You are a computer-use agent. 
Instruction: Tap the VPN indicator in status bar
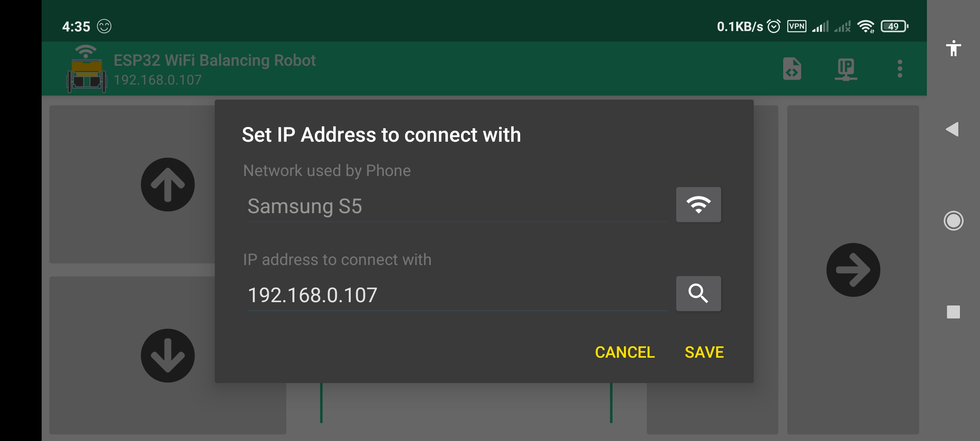[x=797, y=27]
